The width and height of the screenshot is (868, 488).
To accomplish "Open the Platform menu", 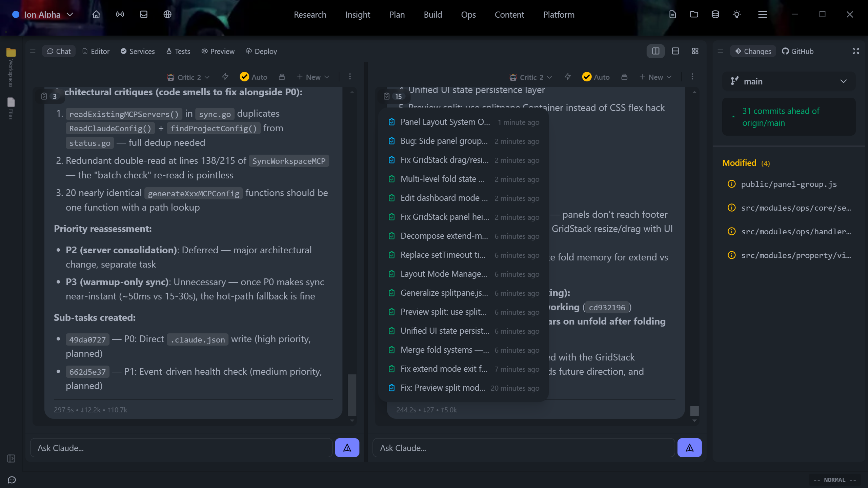I will 559,15.
